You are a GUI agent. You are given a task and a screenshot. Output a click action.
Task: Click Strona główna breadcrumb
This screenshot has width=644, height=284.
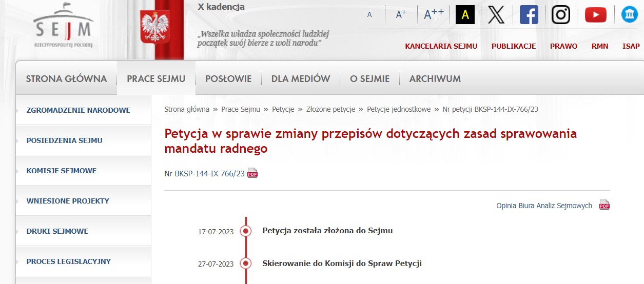(x=187, y=109)
